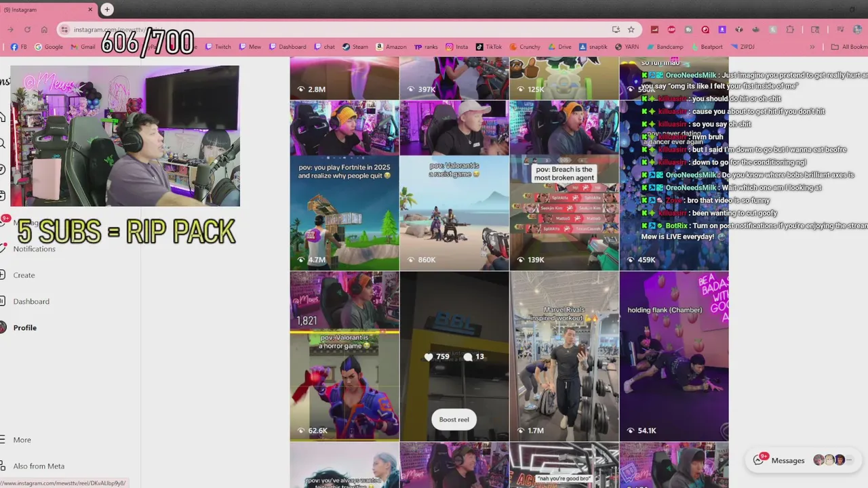This screenshot has width=868, height=488.
Task: Open the Fortnite 2025 reel with 4.7M views
Action: (344, 185)
